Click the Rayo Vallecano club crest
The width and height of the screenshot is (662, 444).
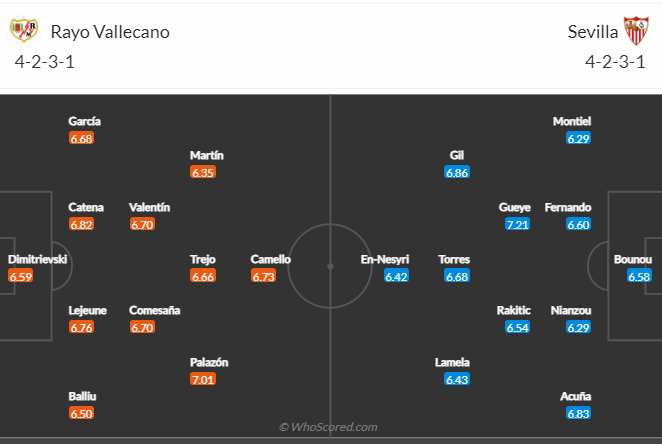(x=24, y=30)
